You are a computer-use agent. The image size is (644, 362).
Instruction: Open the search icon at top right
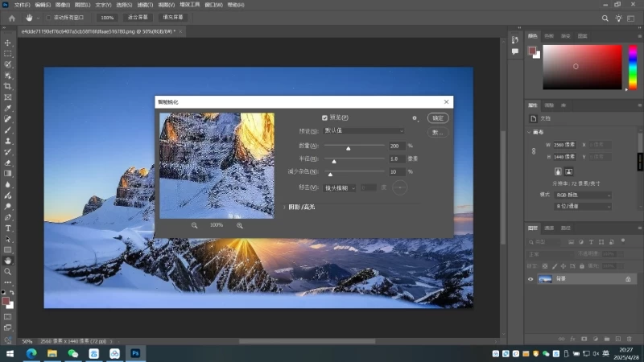tap(605, 18)
